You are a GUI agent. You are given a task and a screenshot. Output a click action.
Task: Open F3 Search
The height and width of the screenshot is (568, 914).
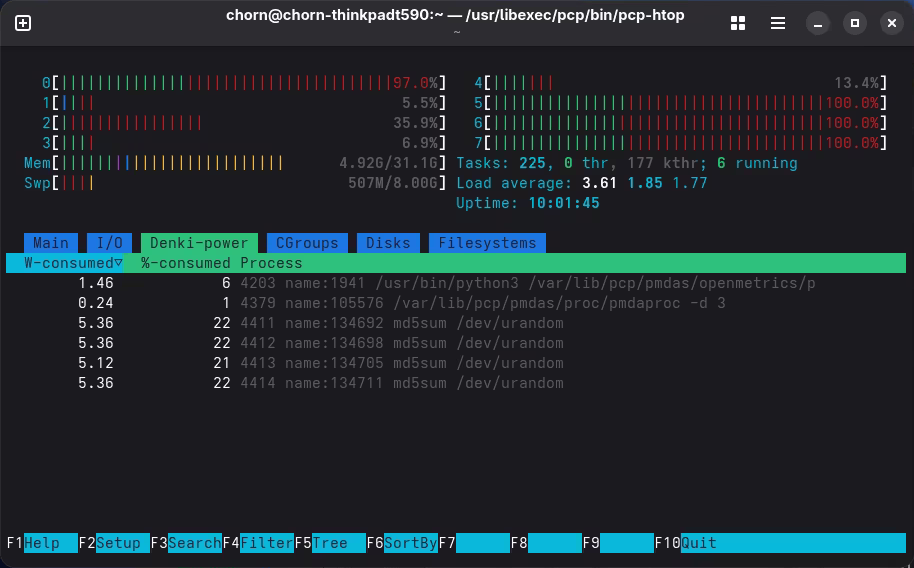coord(186,543)
